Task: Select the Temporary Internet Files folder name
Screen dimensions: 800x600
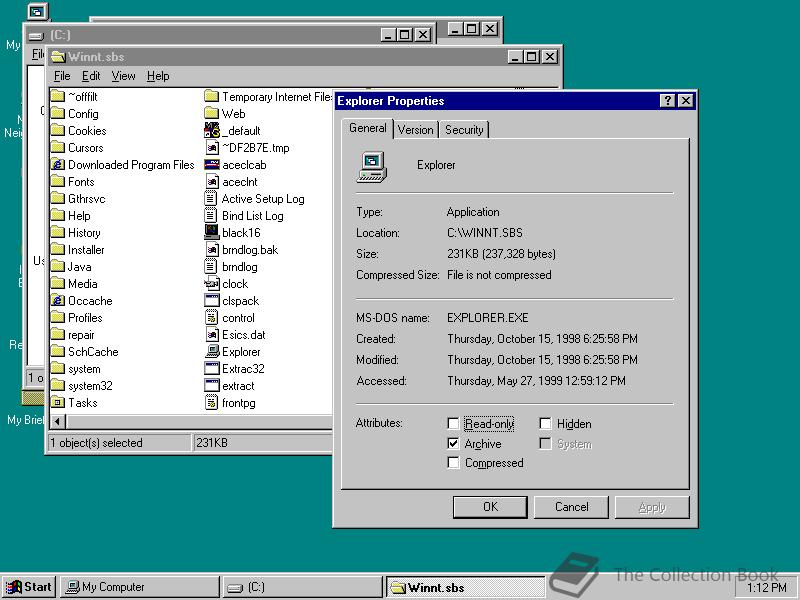Action: 277,96
